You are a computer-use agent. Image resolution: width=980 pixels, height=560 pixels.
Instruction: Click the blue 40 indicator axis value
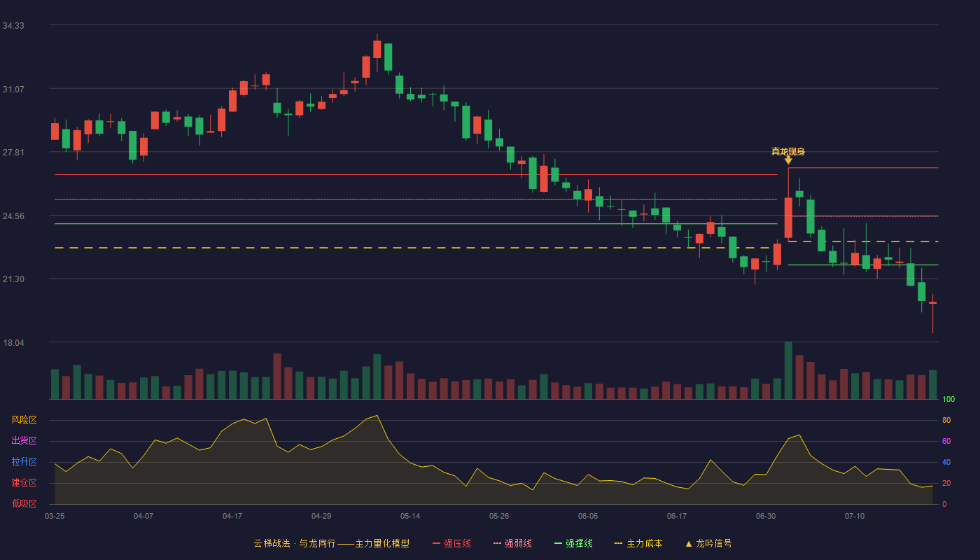(946, 462)
